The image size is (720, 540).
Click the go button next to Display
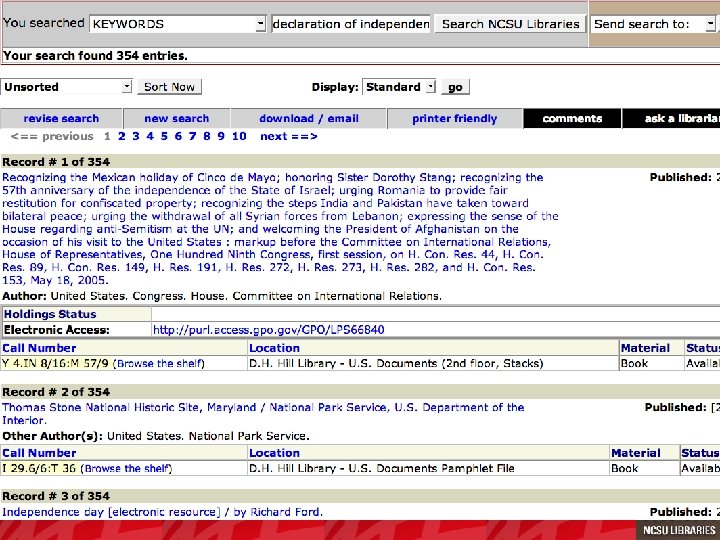click(x=455, y=87)
